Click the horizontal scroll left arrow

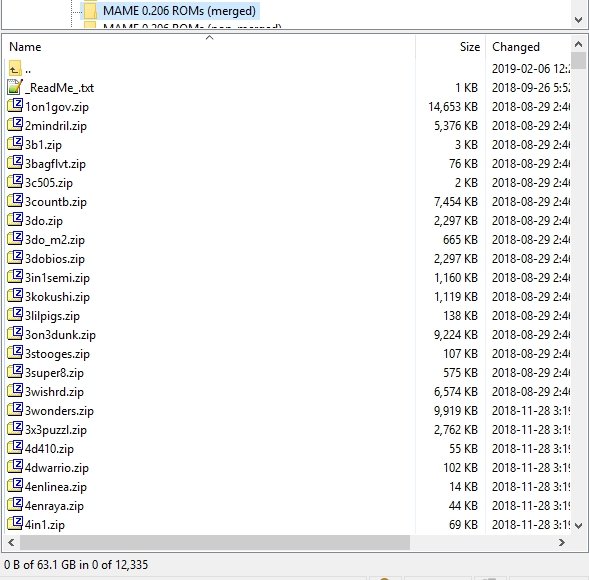[x=11, y=542]
